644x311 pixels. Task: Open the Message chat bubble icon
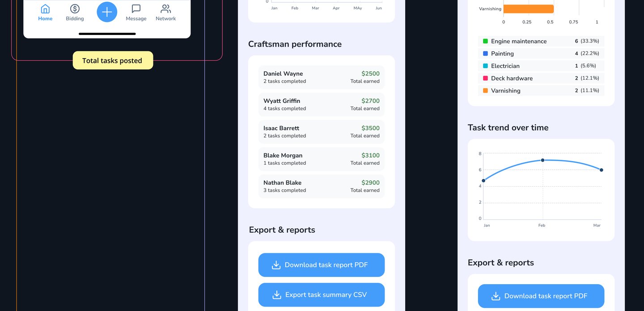click(x=136, y=9)
